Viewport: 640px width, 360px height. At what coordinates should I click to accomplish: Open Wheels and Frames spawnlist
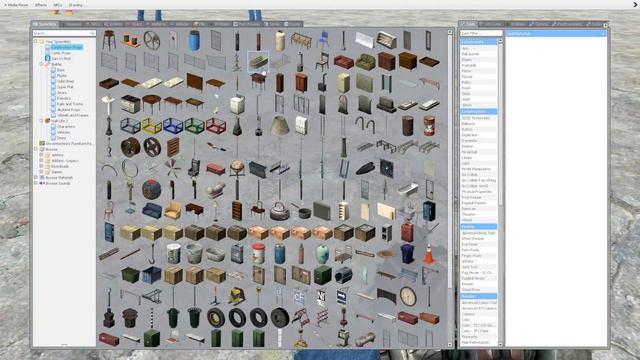tap(73, 116)
